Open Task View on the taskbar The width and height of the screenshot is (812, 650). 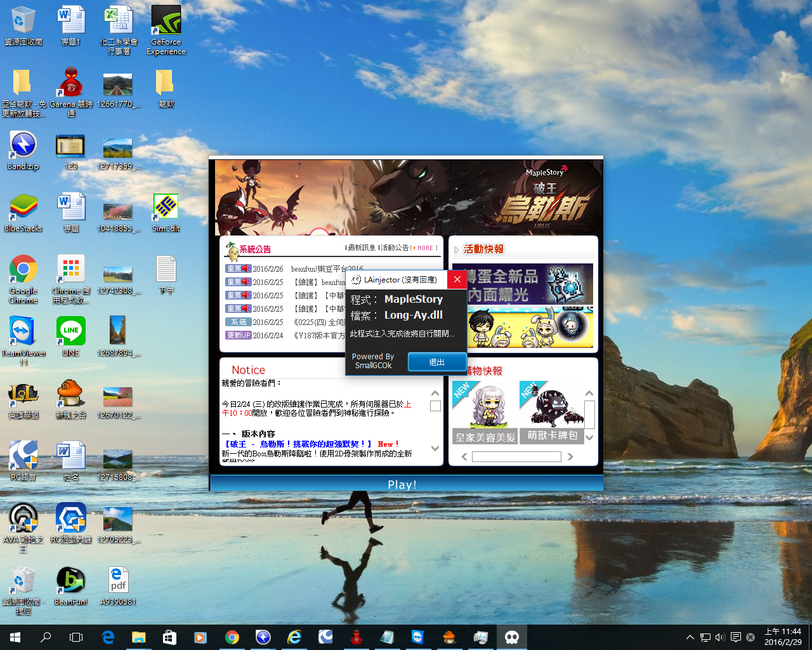[76, 637]
